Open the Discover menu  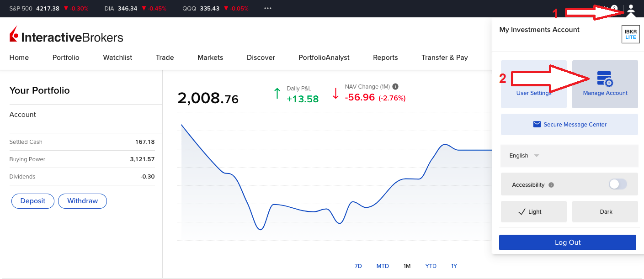point(261,58)
